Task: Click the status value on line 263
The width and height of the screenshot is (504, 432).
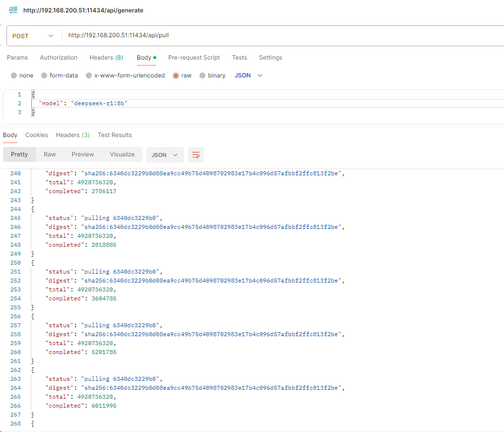Action: [x=120, y=379]
